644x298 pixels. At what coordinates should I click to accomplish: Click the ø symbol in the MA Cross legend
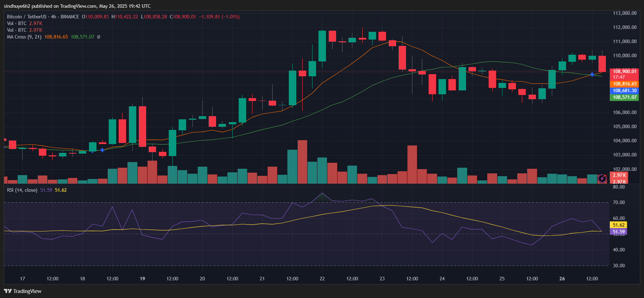pyautogui.click(x=99, y=37)
